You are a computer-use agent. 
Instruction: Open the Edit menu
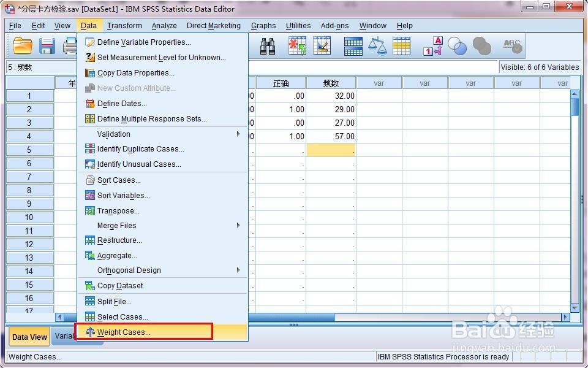coord(38,26)
